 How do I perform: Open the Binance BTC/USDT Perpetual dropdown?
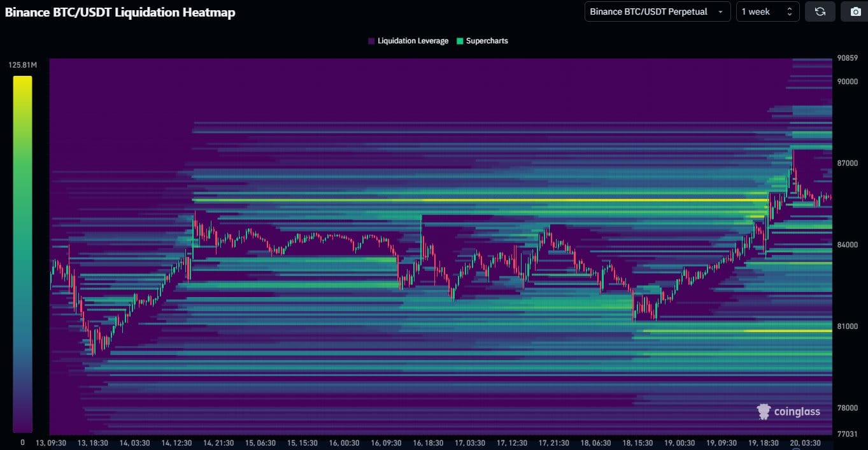tap(657, 11)
